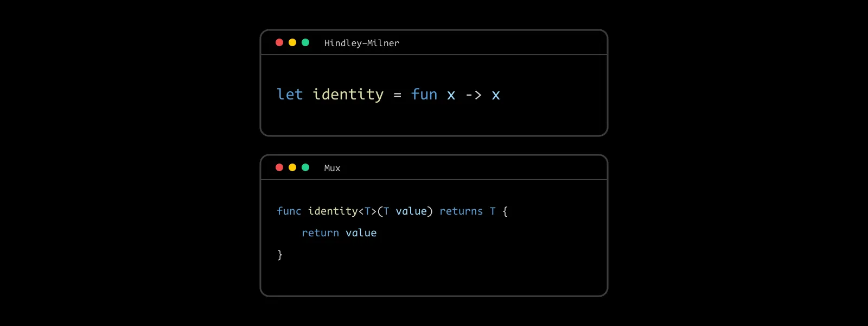Click the opening brace after returns T
868x326 pixels.
505,211
